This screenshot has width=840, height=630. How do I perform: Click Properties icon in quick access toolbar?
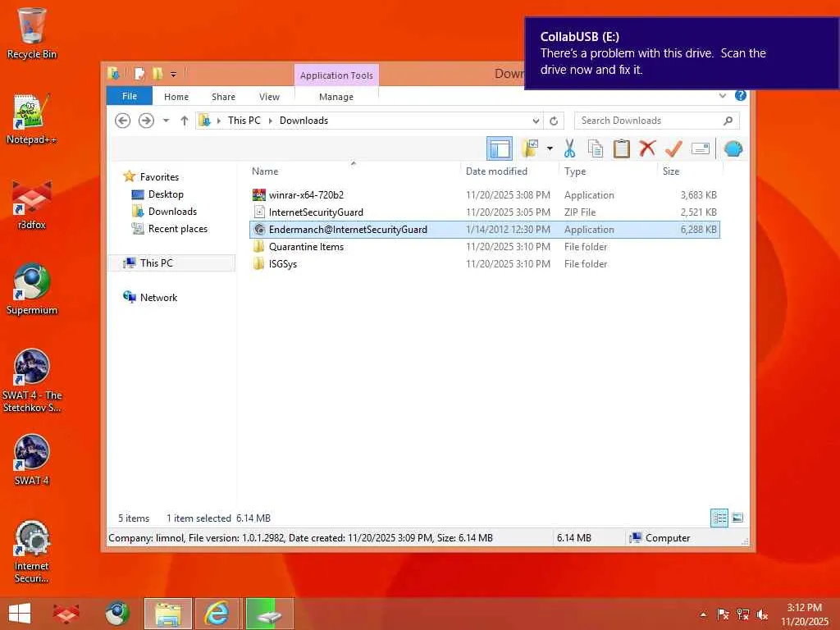139,73
